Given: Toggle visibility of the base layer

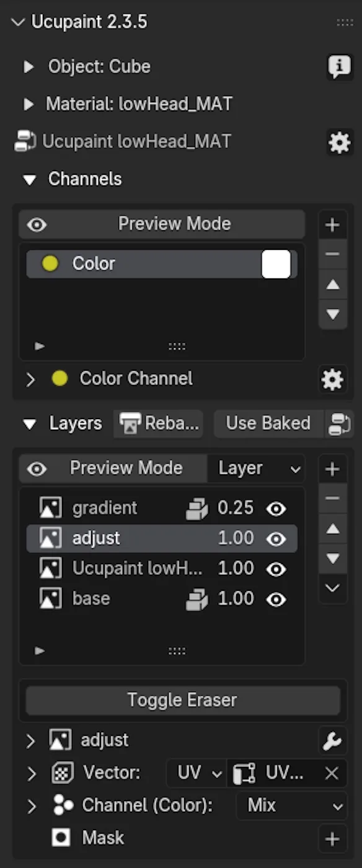Looking at the screenshot, I should pos(276,600).
